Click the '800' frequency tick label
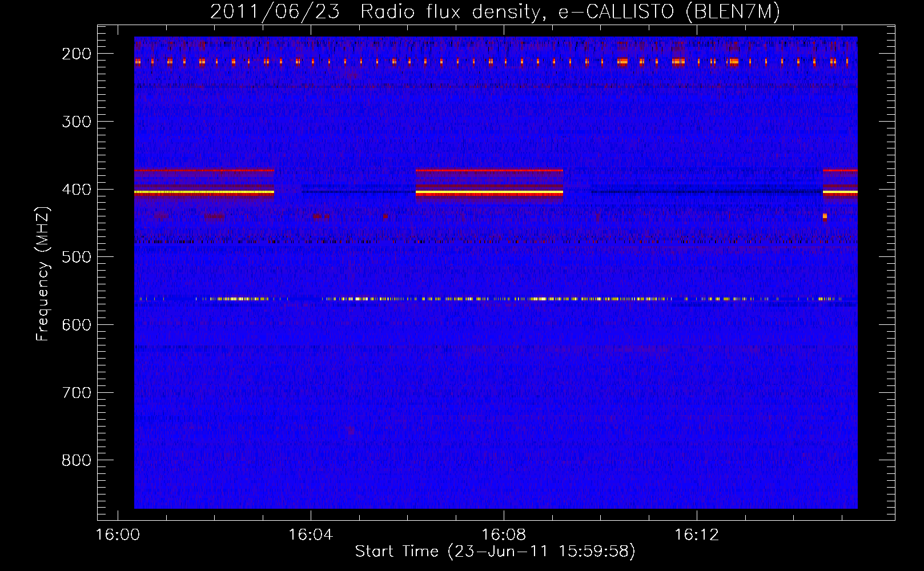Image resolution: width=924 pixels, height=571 pixels. pyautogui.click(x=77, y=460)
